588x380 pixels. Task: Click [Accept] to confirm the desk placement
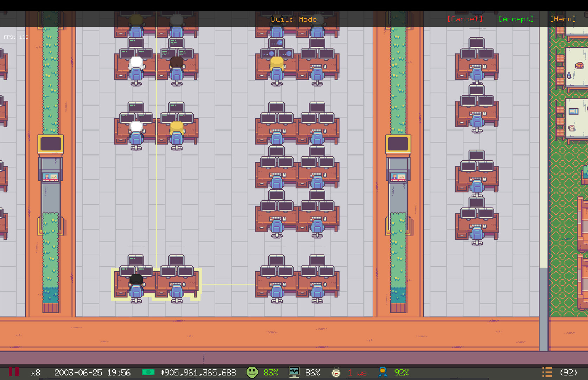click(x=516, y=19)
